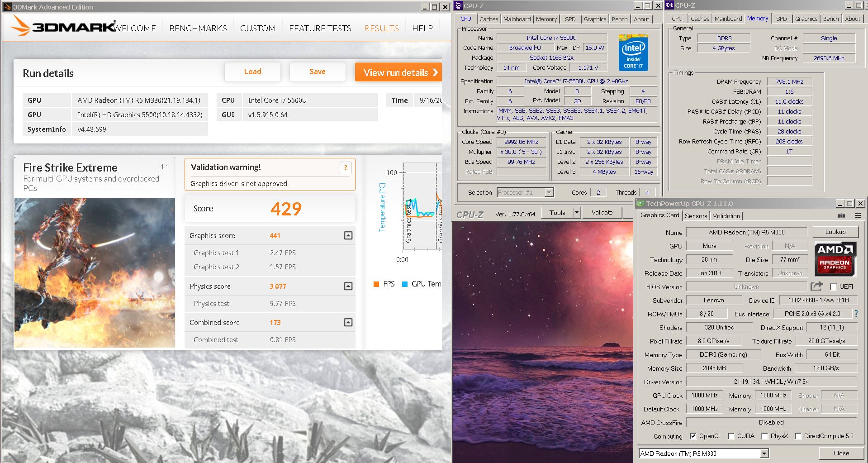This screenshot has width=868, height=463.
Task: Click the SystemInfo version v4.48.599
Action: pos(92,129)
